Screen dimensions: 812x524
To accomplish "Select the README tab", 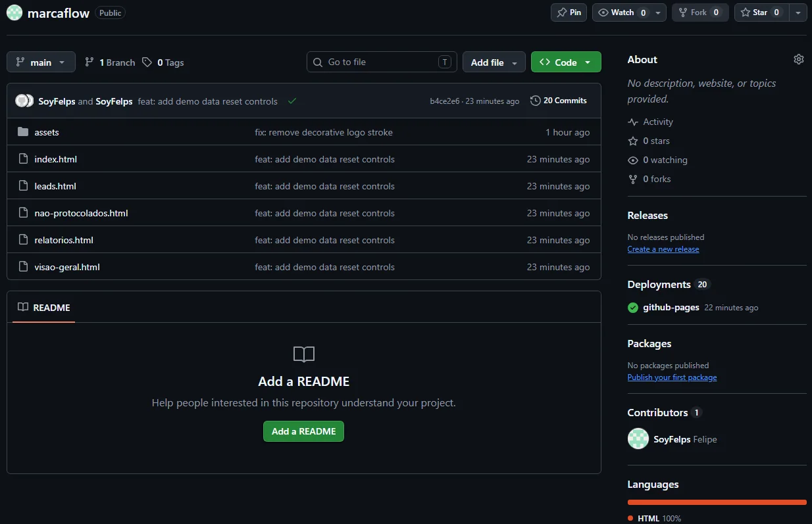I will [43, 307].
